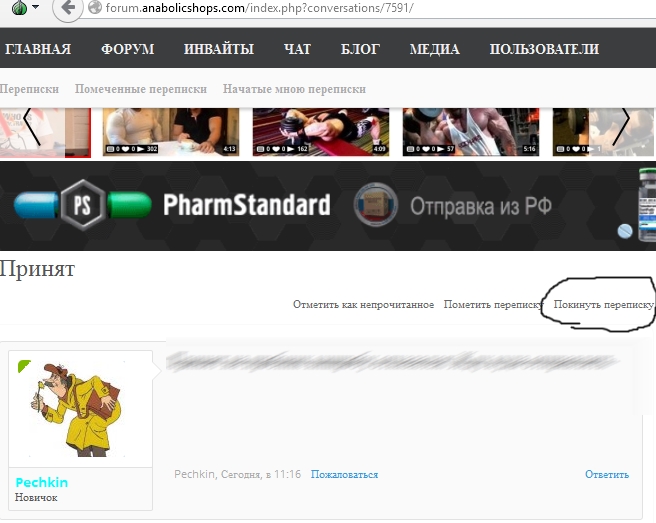656x523 pixels.
Task: Open the 4:13 video thumbnail
Action: [171, 132]
